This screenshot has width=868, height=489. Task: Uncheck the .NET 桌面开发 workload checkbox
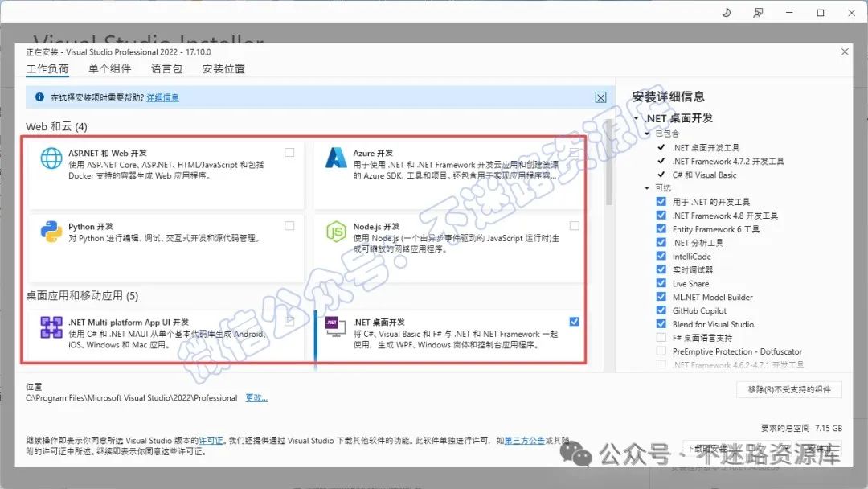pyautogui.click(x=575, y=321)
